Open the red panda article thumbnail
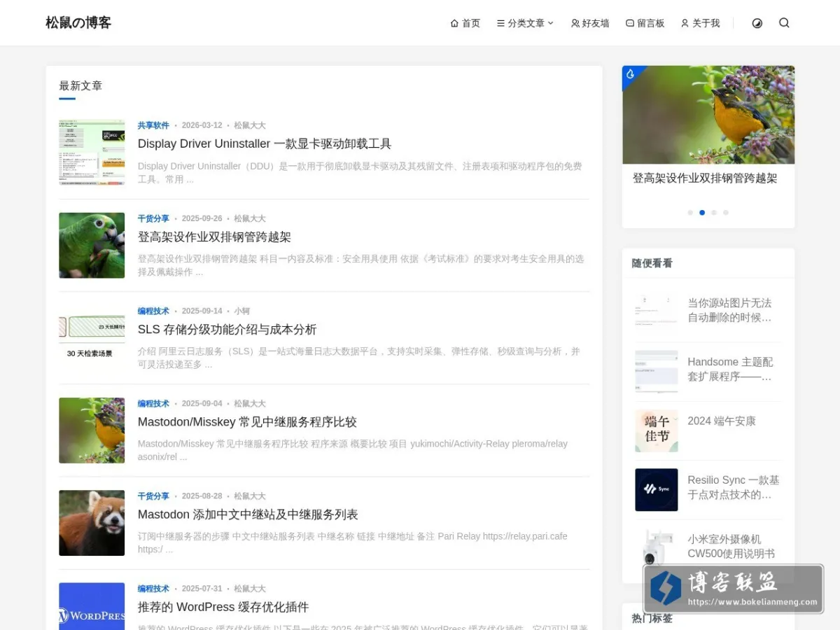The image size is (840, 630). point(92,523)
